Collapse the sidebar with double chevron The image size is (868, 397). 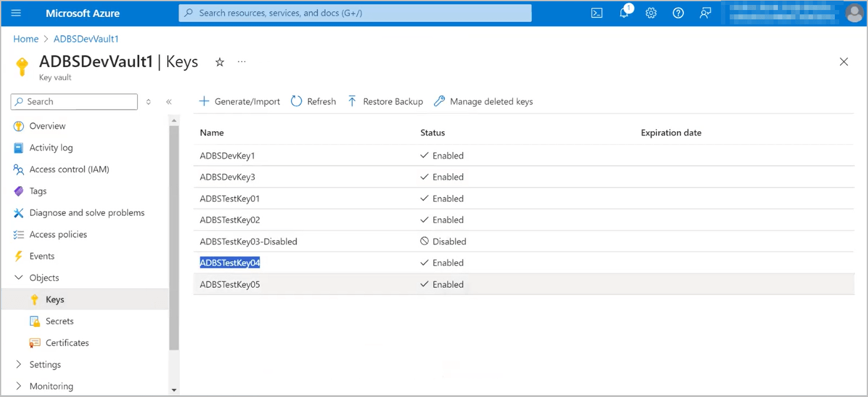[169, 102]
